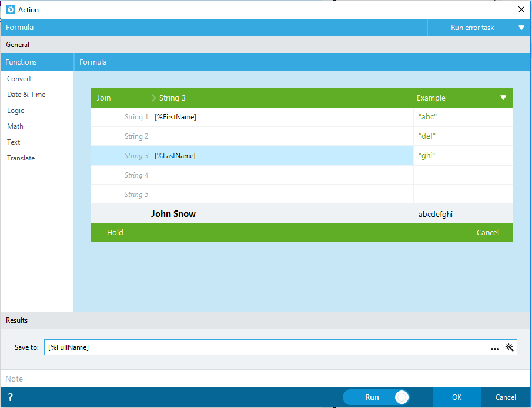Click the String 3 field with LastName
The height and width of the screenshot is (408, 532).
(252, 156)
